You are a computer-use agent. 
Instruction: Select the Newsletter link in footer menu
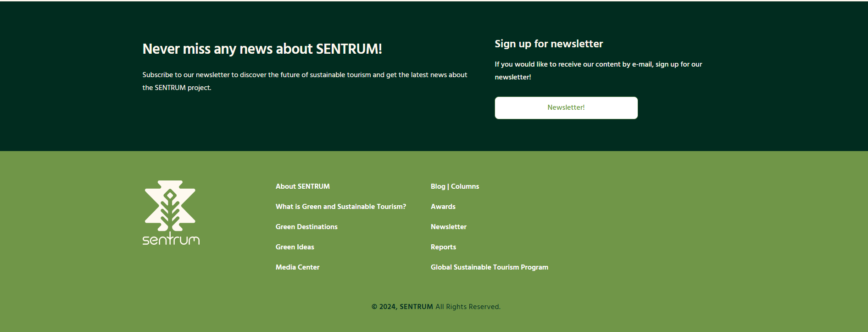click(448, 227)
